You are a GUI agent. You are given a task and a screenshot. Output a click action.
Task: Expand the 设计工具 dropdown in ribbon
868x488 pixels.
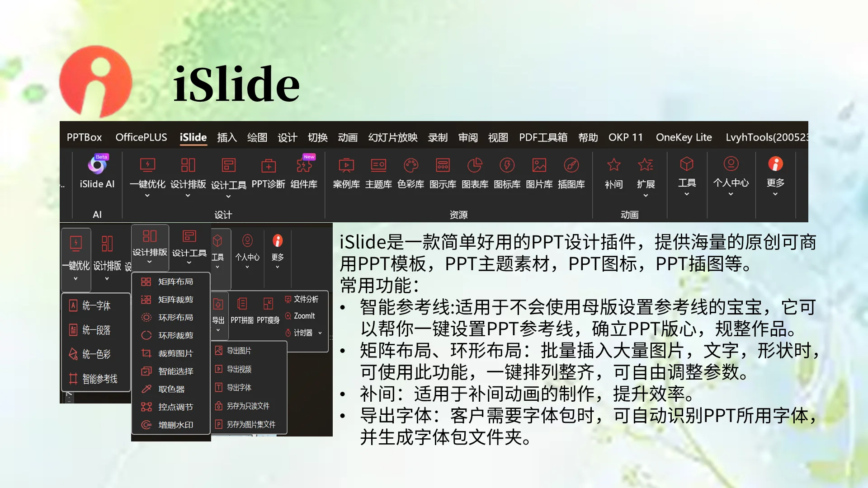(228, 196)
